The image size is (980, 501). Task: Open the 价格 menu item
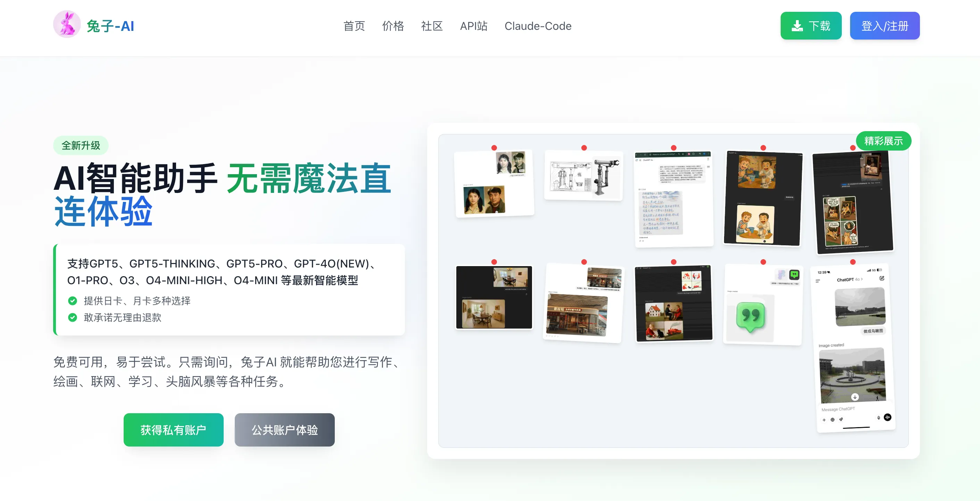pyautogui.click(x=393, y=26)
